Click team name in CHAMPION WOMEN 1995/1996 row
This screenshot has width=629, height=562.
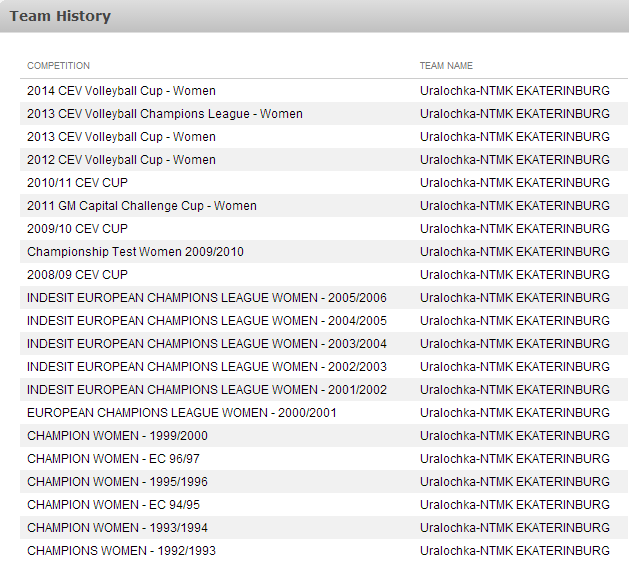(x=515, y=482)
